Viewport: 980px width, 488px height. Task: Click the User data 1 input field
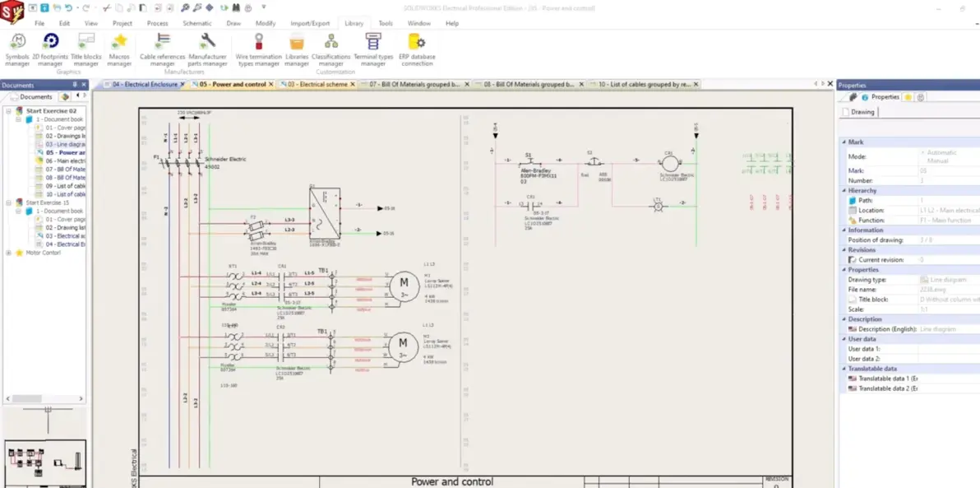coord(949,348)
